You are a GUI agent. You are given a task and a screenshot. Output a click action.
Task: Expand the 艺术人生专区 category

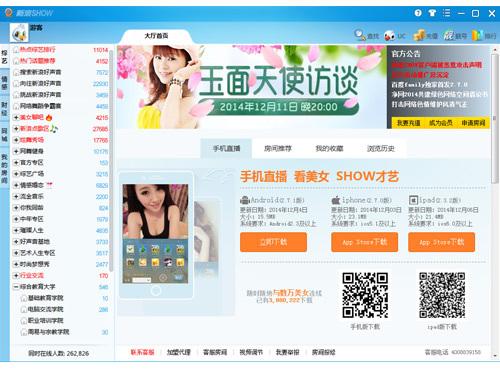tap(16, 253)
